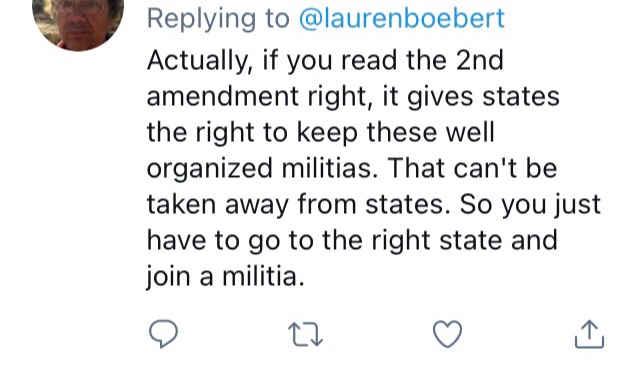Screen dimensions: 640x372
Task: Tap the reply speech bubble icon
Action: 164,334
